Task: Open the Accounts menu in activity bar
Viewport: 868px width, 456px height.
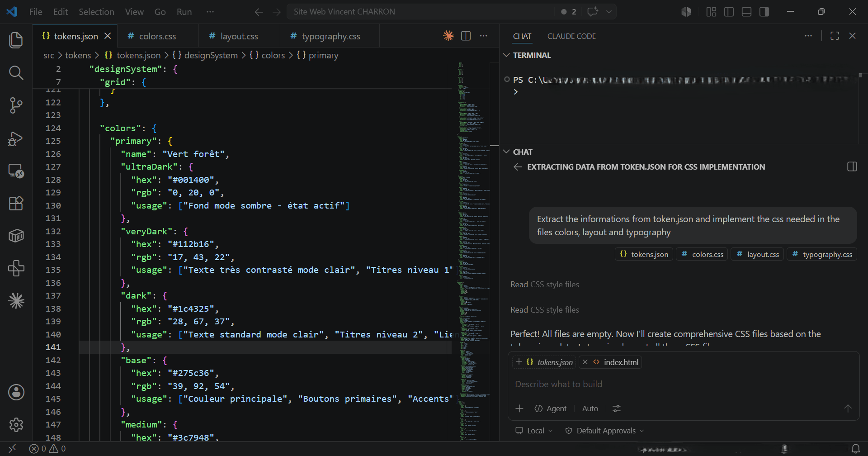Action: click(16, 392)
